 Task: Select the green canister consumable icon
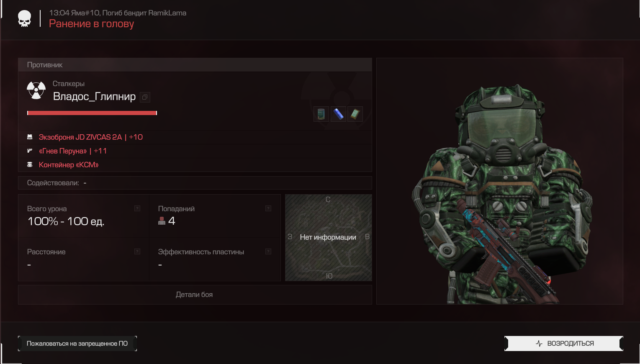tap(321, 114)
